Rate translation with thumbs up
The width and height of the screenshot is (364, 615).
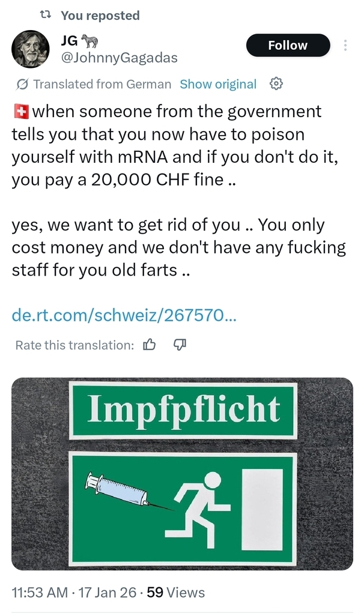click(150, 345)
